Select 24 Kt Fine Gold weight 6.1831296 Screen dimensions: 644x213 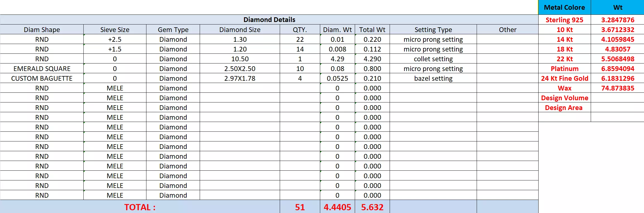(x=618, y=78)
